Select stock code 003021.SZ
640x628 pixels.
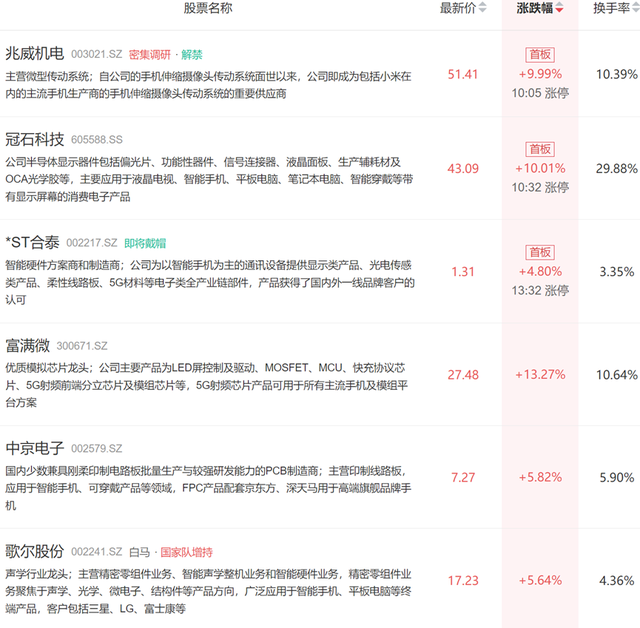pyautogui.click(x=97, y=54)
